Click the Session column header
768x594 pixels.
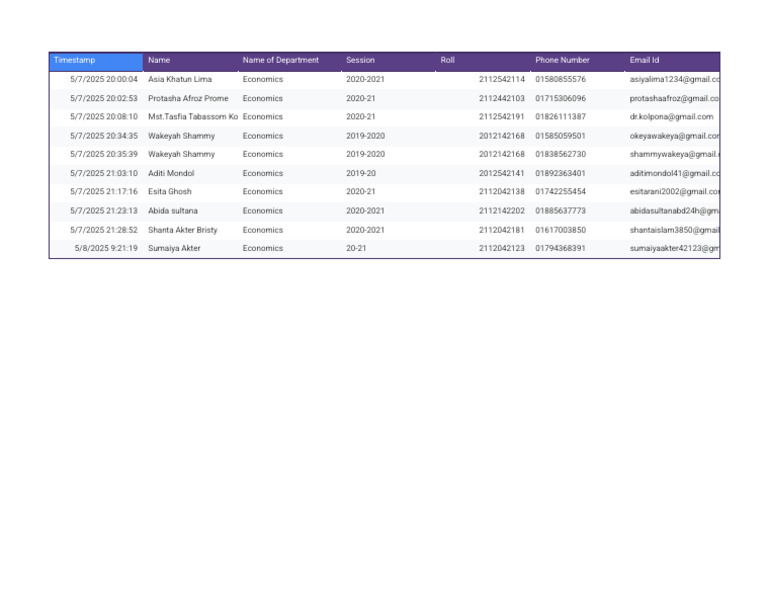388,61
